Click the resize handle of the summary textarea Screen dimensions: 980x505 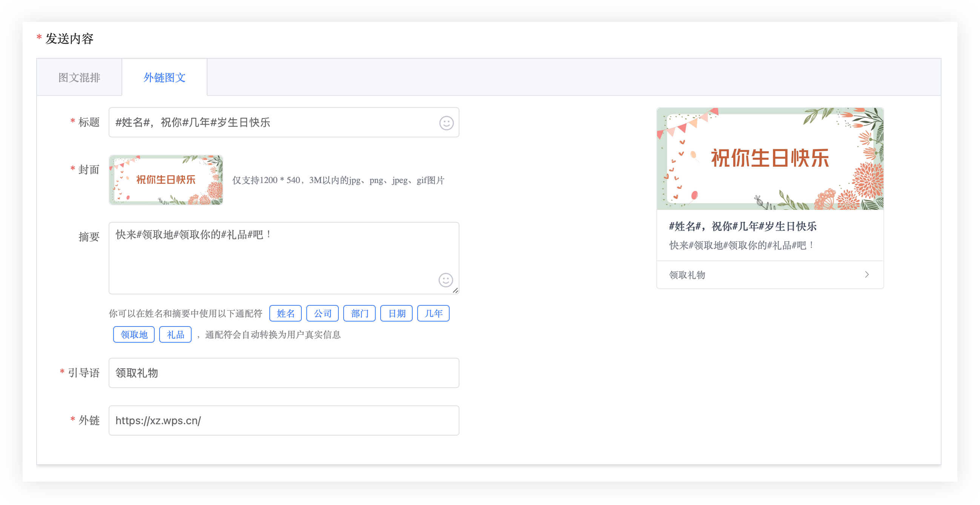click(x=455, y=291)
